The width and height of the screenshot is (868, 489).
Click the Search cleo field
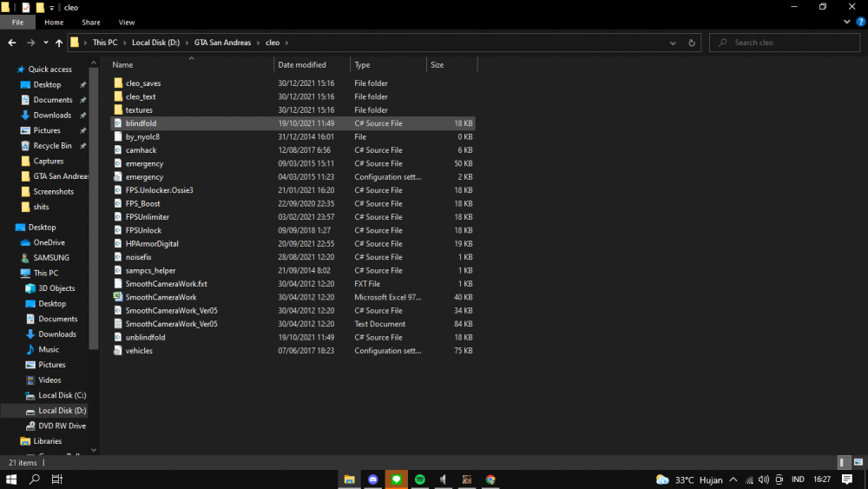pyautogui.click(x=785, y=43)
